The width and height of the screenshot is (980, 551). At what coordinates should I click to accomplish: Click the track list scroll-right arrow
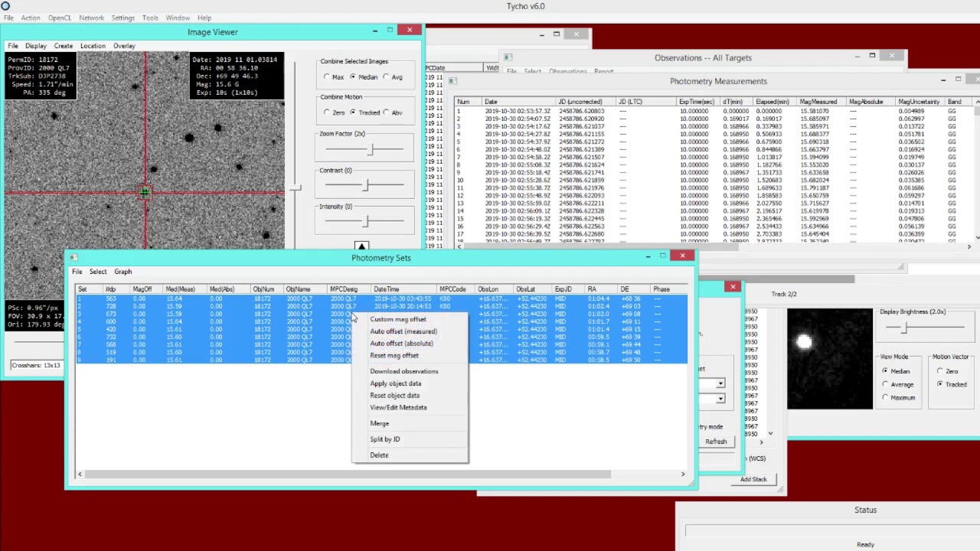click(761, 442)
